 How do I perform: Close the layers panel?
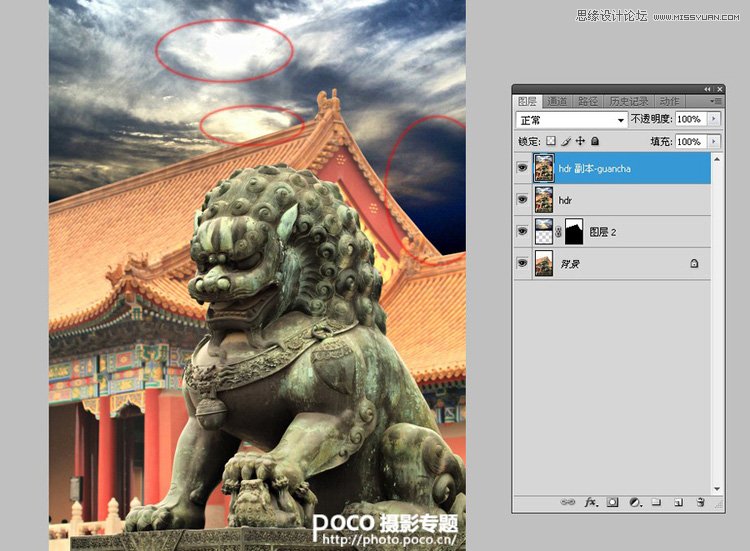719,89
